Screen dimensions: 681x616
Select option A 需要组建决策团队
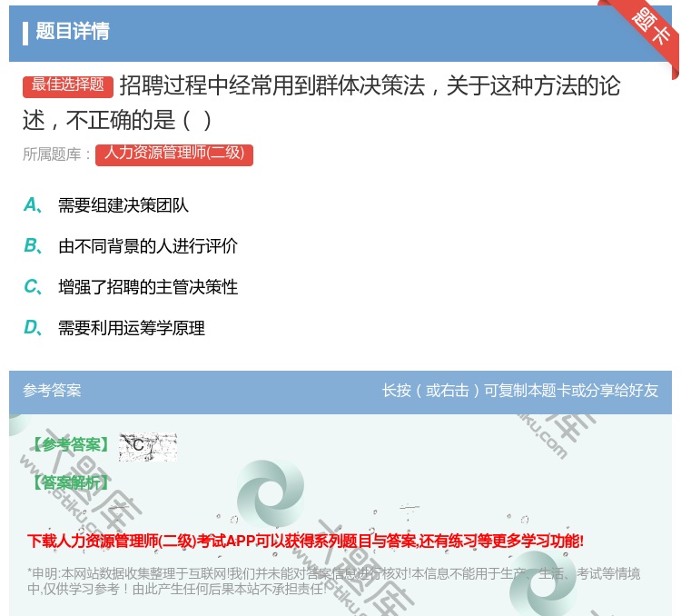123,205
